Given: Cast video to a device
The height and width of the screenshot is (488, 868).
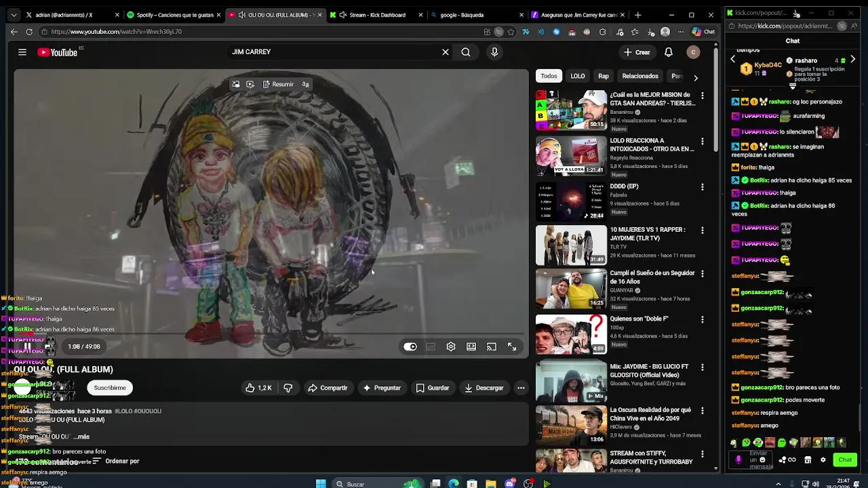Looking at the screenshot, I should click(x=492, y=346).
